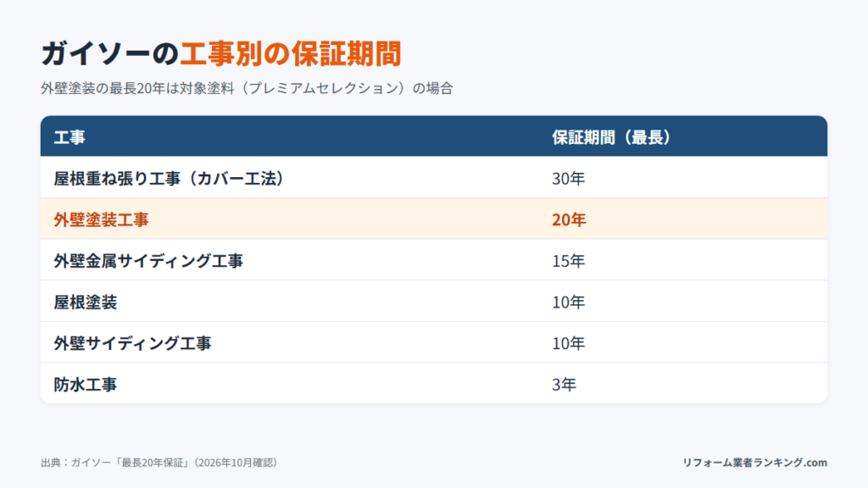Click the 10年 value in 屋根塗装 row
The image size is (868, 488).
[568, 302]
